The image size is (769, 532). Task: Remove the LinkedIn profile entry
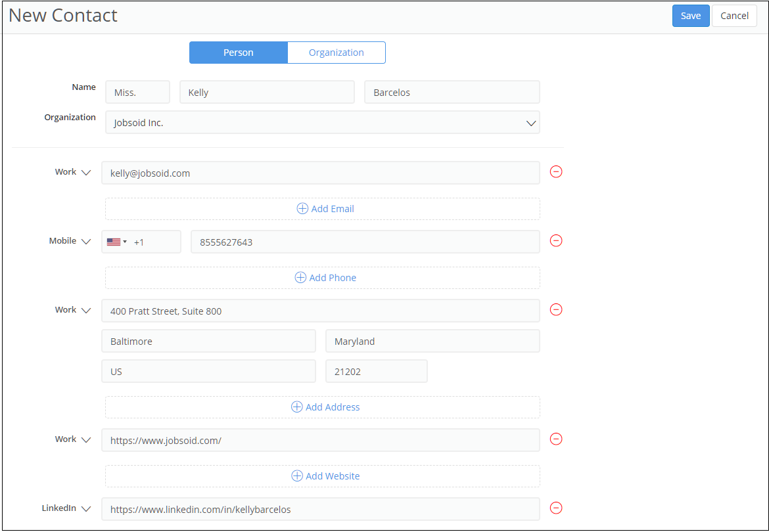point(556,508)
